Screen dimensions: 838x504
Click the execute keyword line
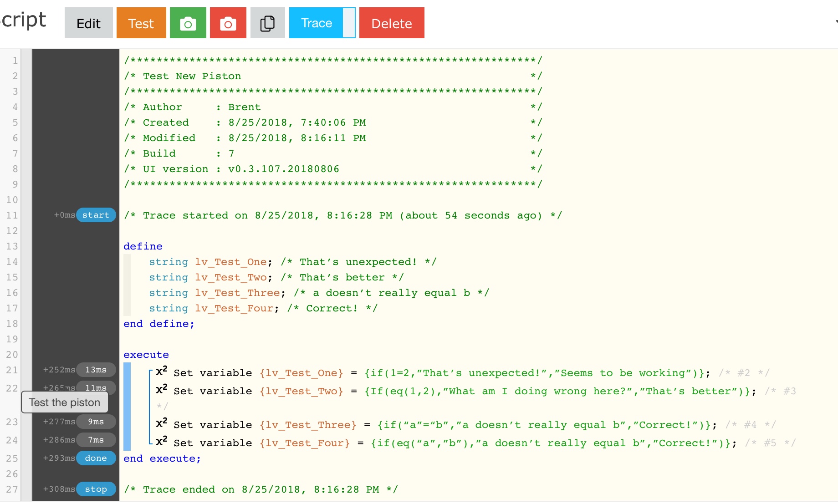click(146, 355)
